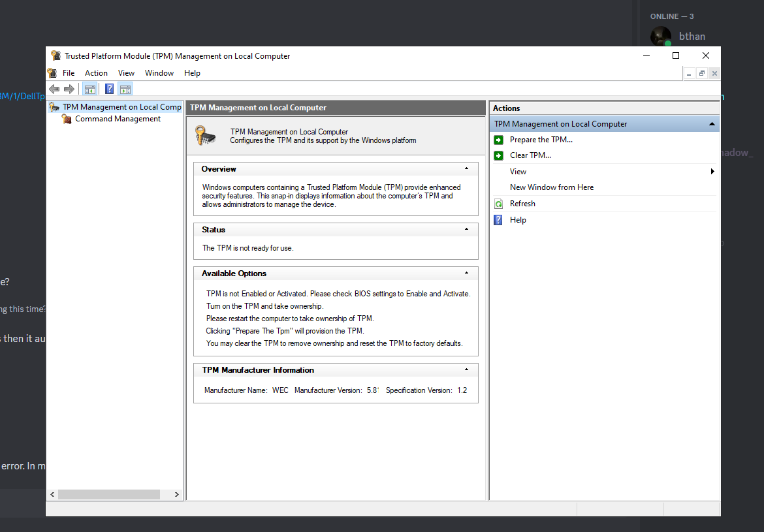Click the Help icon in Actions pane
Screen dimensions: 764x532
coord(498,220)
